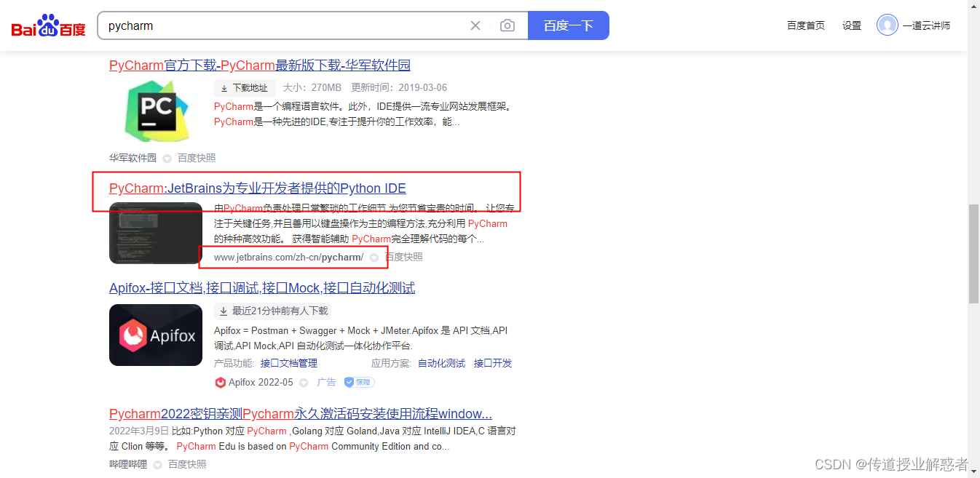The height and width of the screenshot is (478, 980).
Task: Open the 一道云讲师 account name
Action: pos(926,25)
